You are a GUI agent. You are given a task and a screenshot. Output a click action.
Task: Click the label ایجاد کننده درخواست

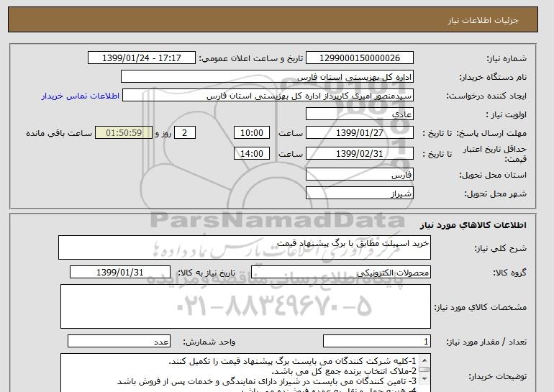(486, 96)
